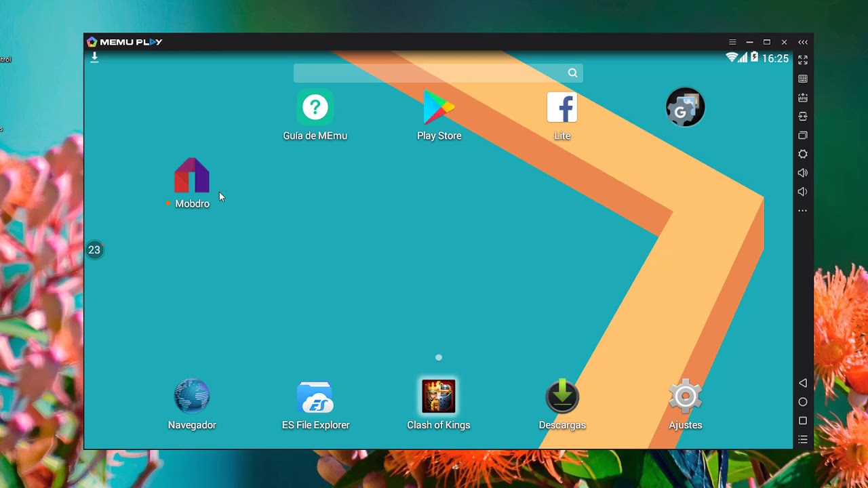Toggle MEmu fullscreen mode
The height and width of the screenshot is (488, 868).
[x=803, y=60]
